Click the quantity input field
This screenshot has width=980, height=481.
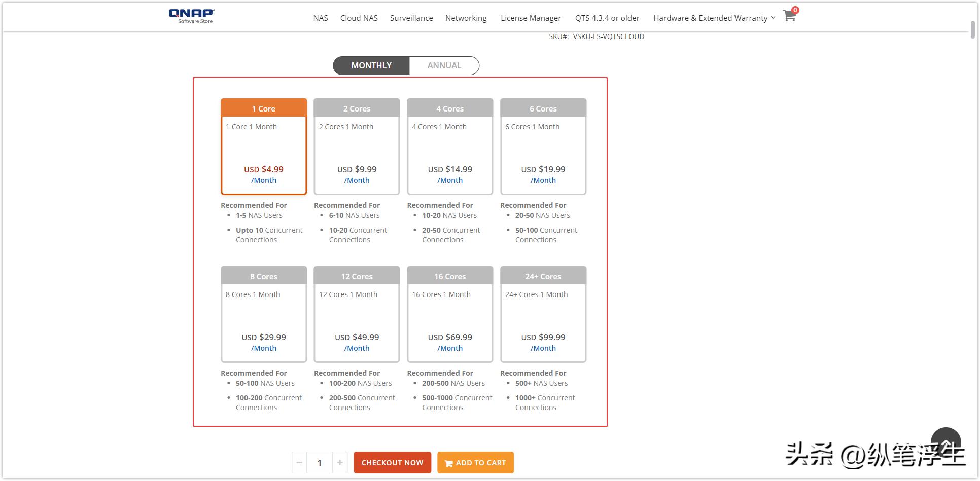click(320, 462)
